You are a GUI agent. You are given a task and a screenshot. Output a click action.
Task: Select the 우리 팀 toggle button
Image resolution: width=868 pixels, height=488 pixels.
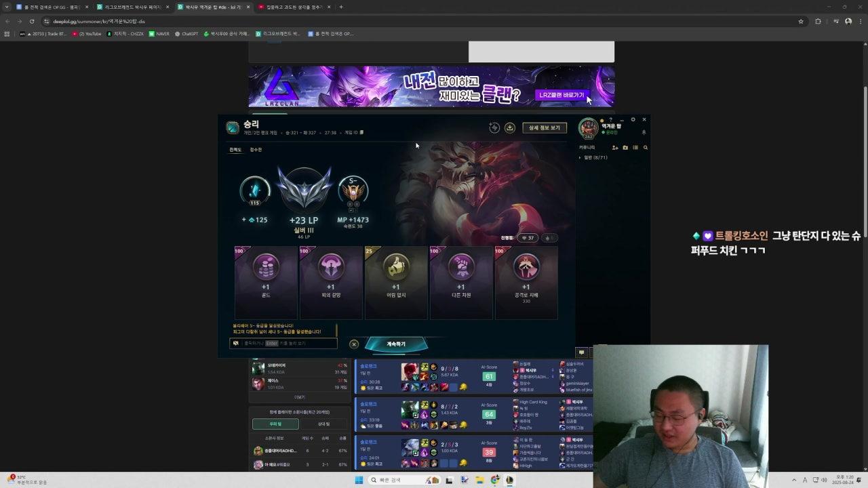pos(275,424)
